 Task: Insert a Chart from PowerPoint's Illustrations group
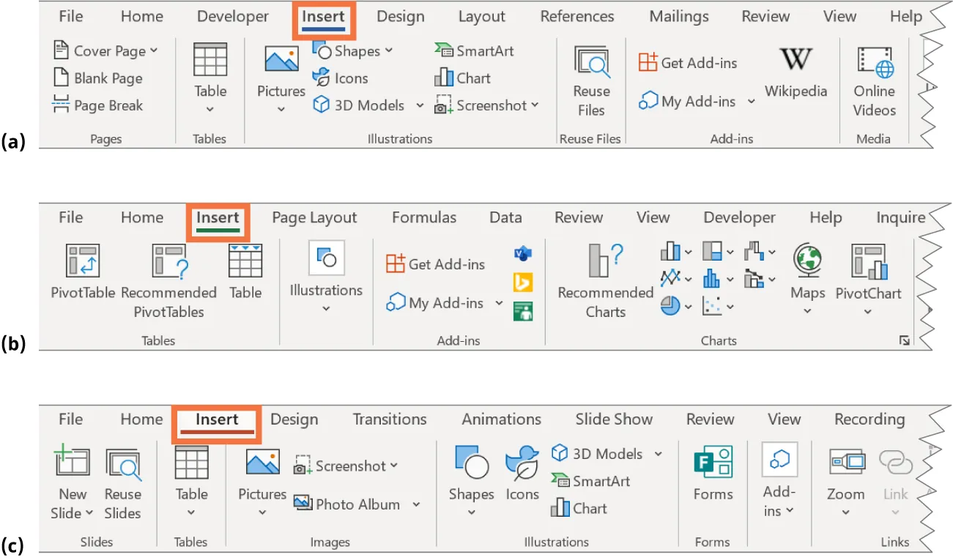[x=578, y=508]
